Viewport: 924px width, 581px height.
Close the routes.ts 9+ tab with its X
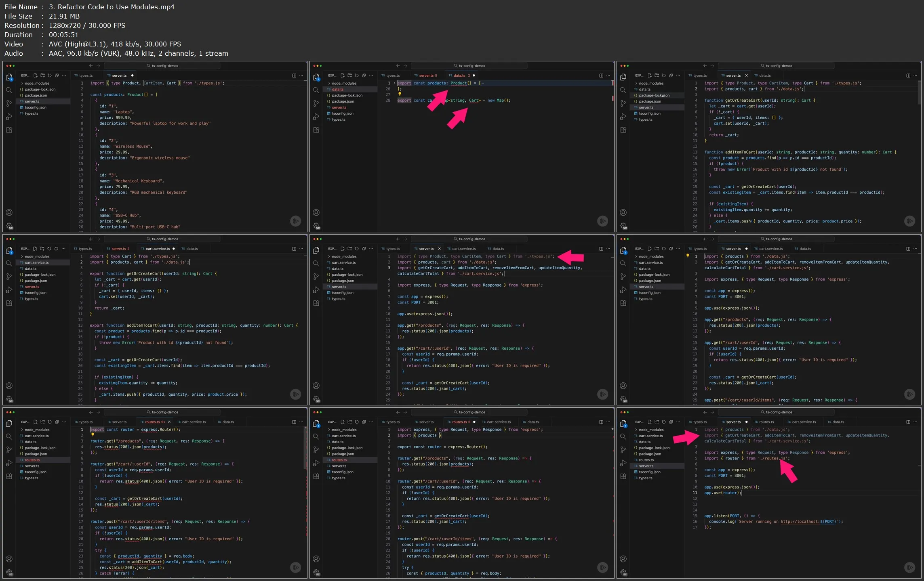pyautogui.click(x=169, y=422)
